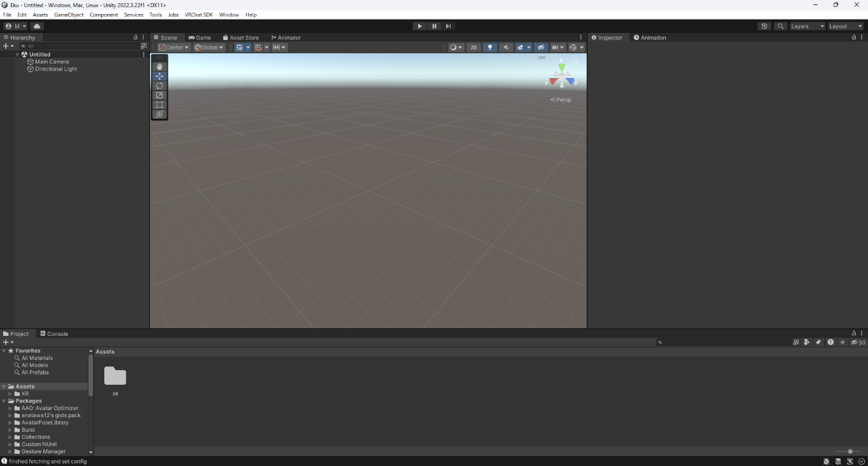Viewport: 868px width, 466px height.
Task: Expand the XR folder in Assets tree
Action: (10, 394)
